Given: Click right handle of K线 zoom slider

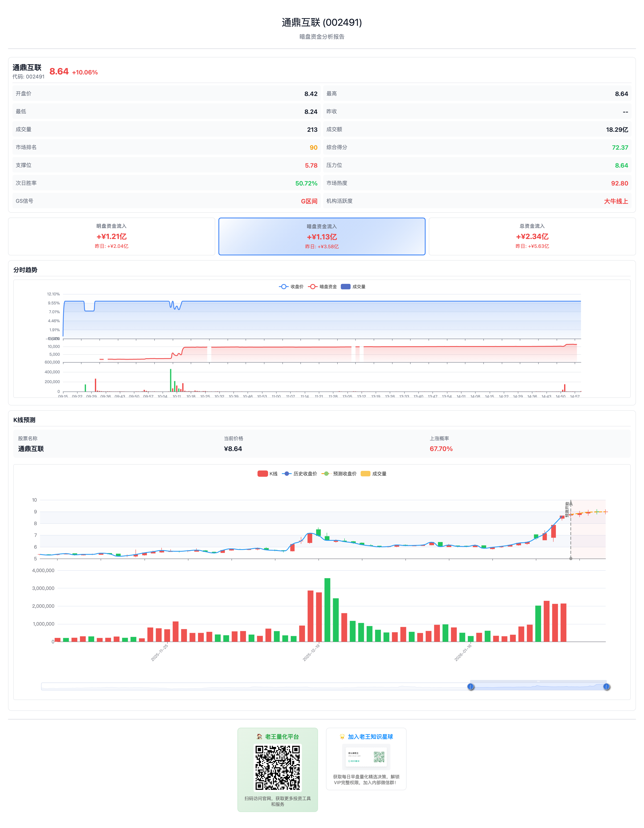Looking at the screenshot, I should click(606, 687).
